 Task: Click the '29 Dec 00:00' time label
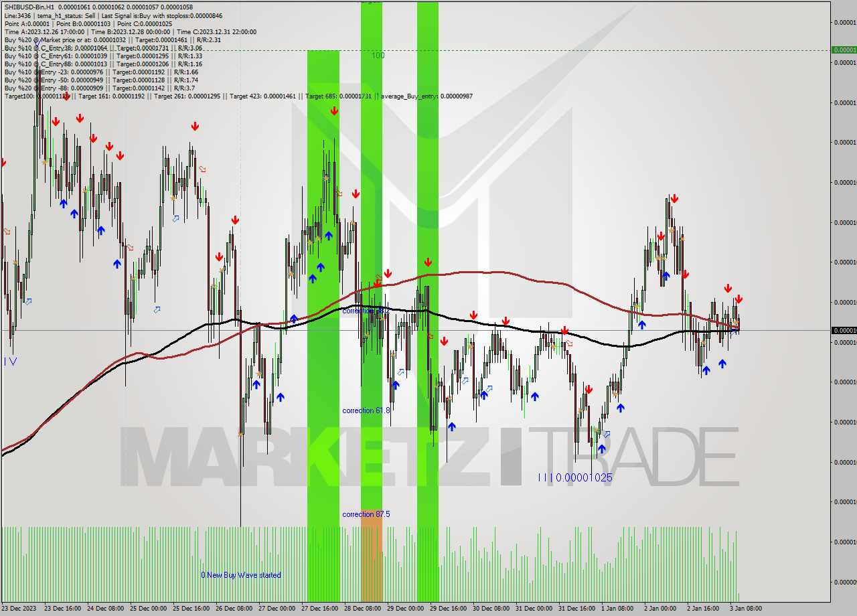(x=405, y=609)
